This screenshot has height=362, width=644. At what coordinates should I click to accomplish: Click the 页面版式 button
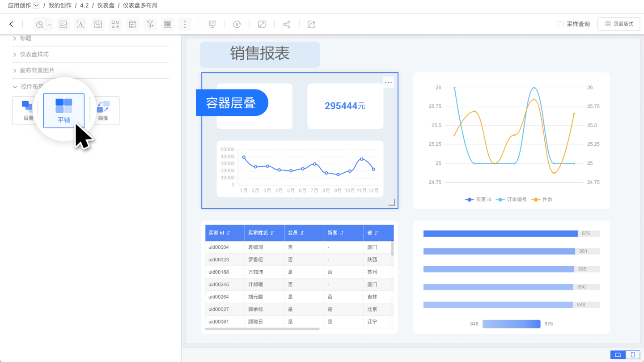tap(619, 24)
